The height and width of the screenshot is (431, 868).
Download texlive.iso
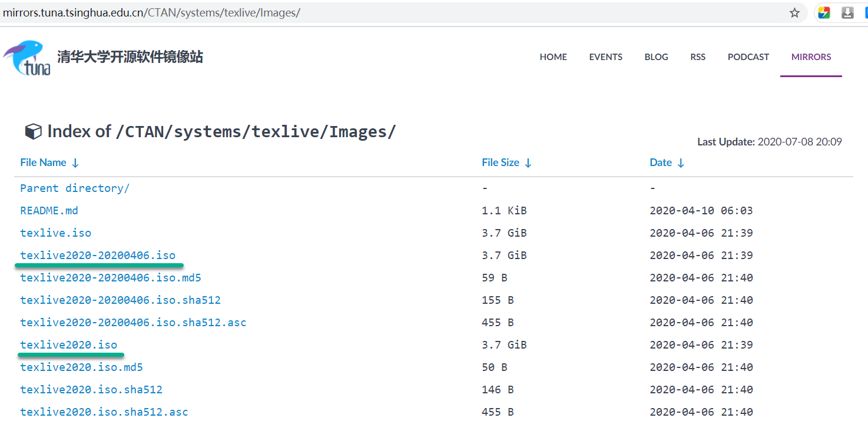tap(56, 233)
